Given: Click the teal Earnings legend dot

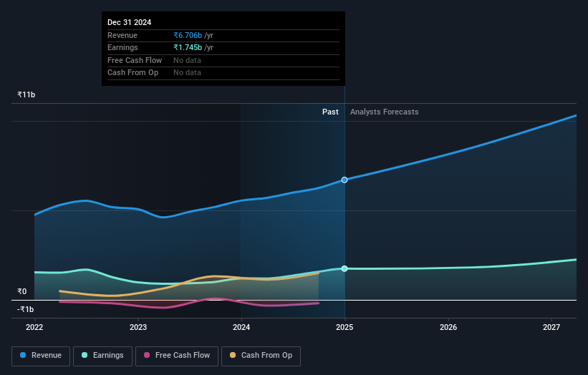Looking at the screenshot, I should pyautogui.click(x=85, y=355).
